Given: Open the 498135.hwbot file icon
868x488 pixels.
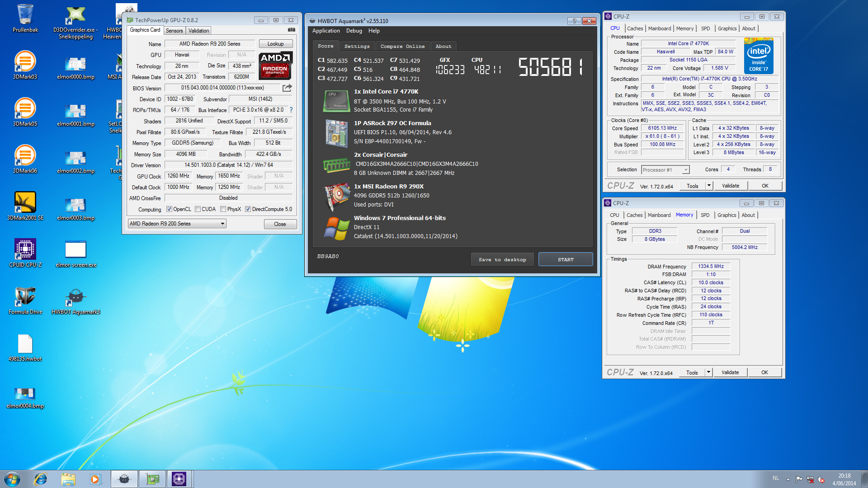Looking at the screenshot, I should pos(25,347).
